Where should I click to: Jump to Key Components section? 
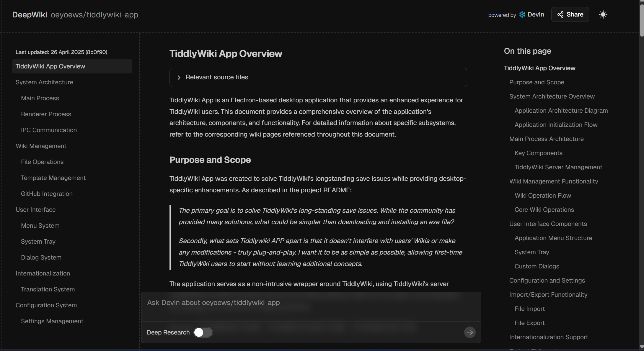[539, 153]
